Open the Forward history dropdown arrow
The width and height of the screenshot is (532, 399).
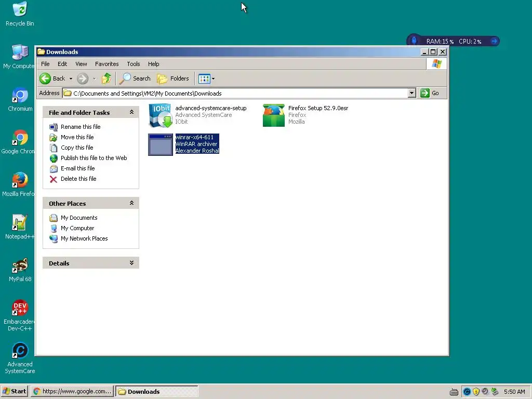coord(95,79)
